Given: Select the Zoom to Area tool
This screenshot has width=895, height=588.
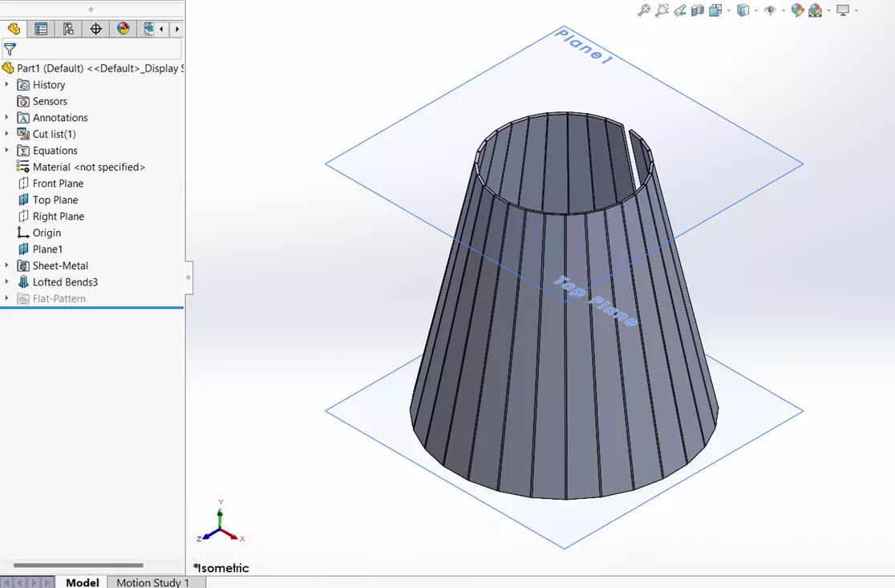Looking at the screenshot, I should pos(662,10).
